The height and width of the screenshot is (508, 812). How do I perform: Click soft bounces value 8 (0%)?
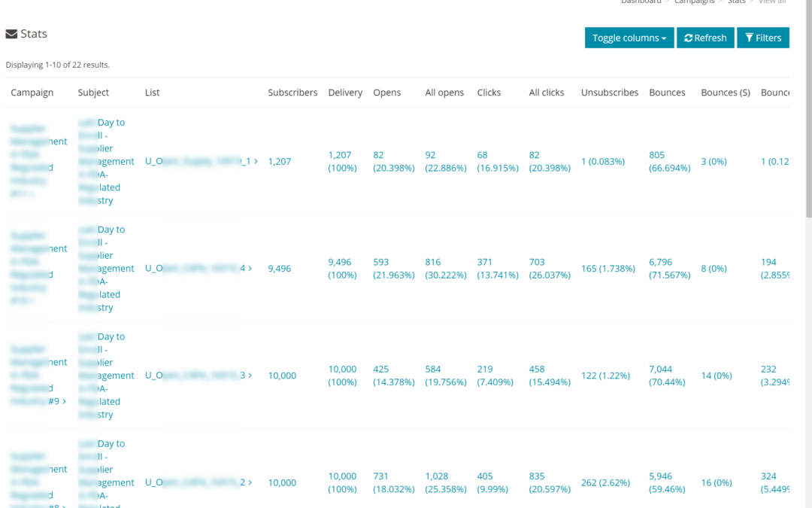click(714, 269)
